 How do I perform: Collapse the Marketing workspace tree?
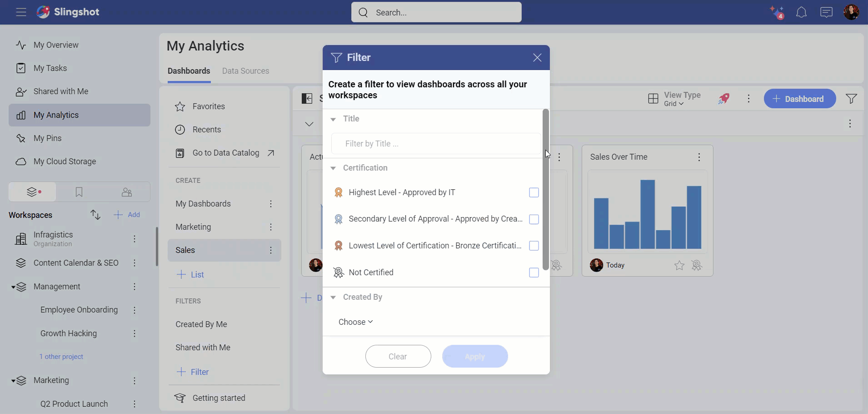14,381
